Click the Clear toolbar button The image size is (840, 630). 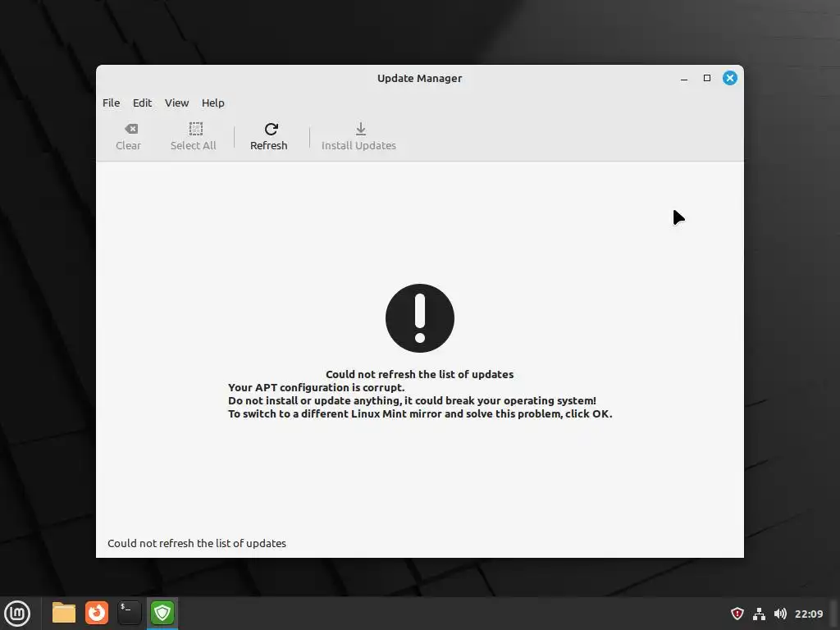click(x=129, y=137)
